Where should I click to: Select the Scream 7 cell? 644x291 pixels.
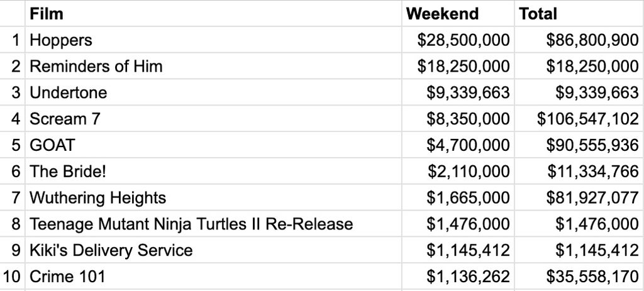tap(213, 119)
